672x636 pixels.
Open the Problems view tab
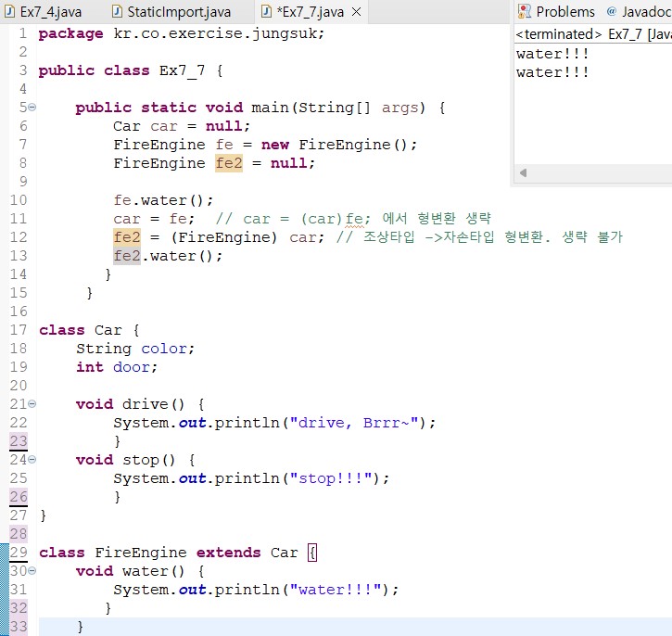(x=556, y=11)
